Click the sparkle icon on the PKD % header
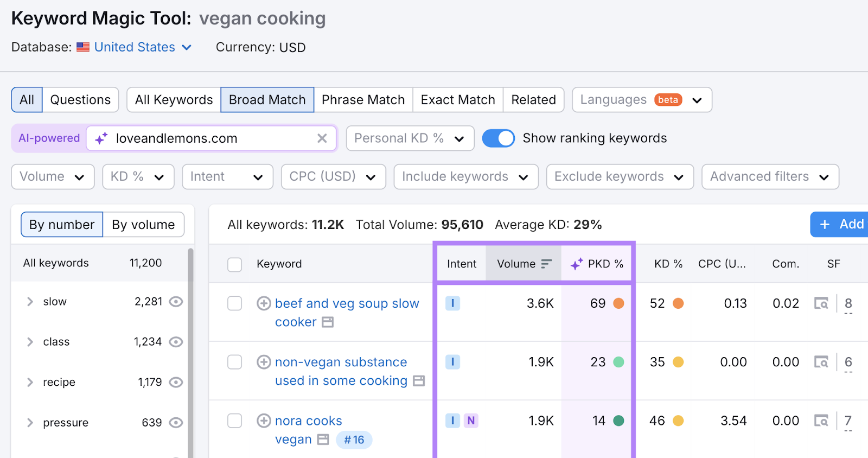 [577, 264]
